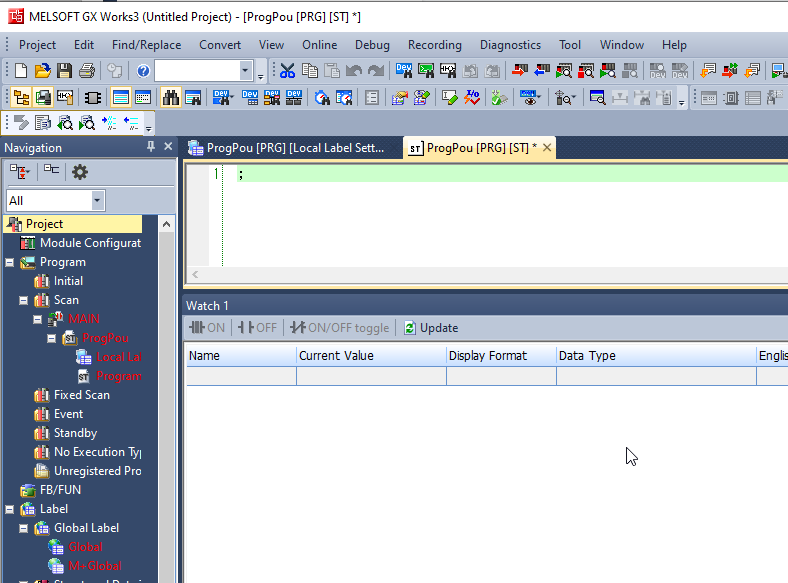Close the Navigation panel
This screenshot has width=788, height=583.
tap(168, 146)
